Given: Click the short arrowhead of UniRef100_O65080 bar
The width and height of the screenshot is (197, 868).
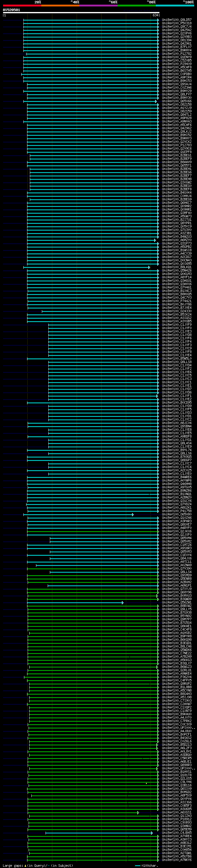Looking at the screenshot, I should tap(133, 515).
